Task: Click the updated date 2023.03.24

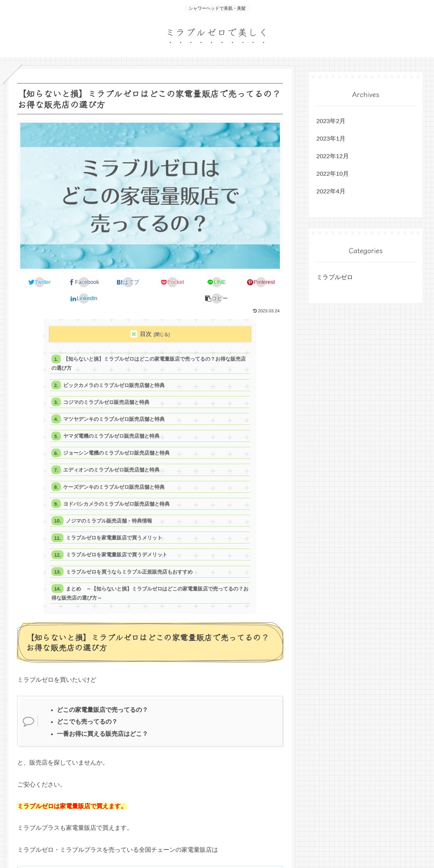Action: click(266, 311)
